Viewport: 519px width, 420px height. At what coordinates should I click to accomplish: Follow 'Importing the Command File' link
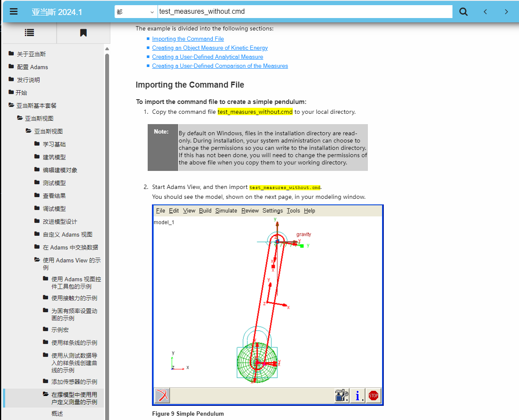click(188, 39)
